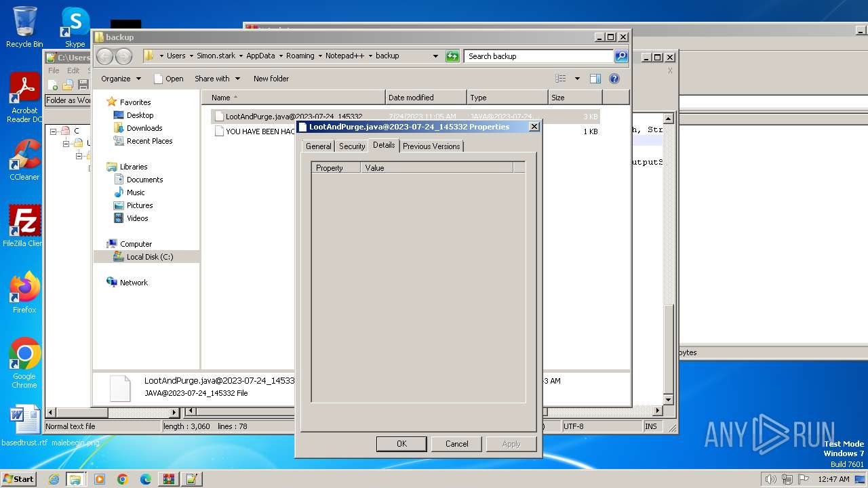Open Microsoft Edge from the taskbar
Viewport: 868px width, 488px height.
pos(145,479)
